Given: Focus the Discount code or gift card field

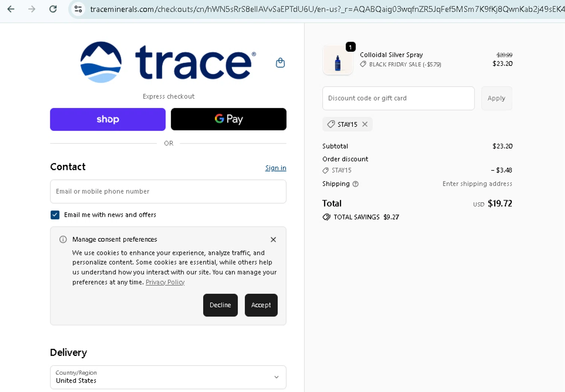Looking at the screenshot, I should point(399,98).
